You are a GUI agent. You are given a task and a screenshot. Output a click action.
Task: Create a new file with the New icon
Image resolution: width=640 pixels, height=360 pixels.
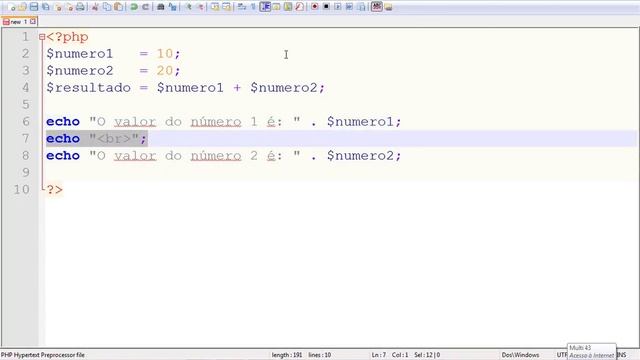point(11,7)
